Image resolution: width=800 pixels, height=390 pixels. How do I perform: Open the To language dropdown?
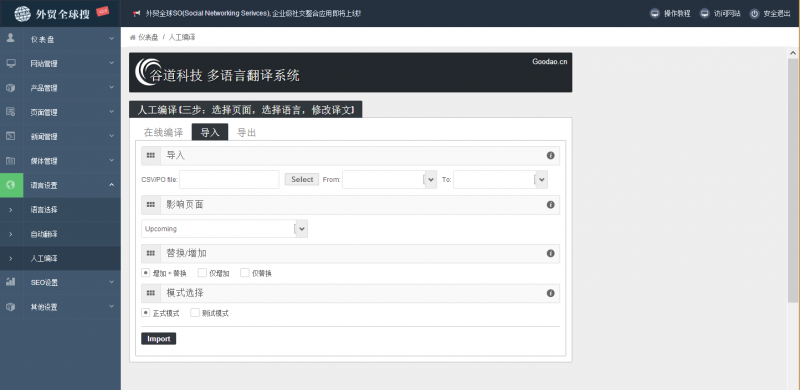(x=500, y=180)
